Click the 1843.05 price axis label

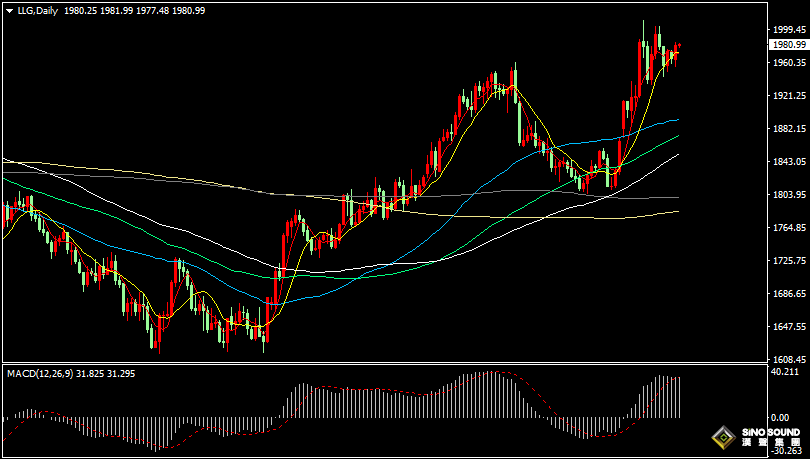click(788, 162)
